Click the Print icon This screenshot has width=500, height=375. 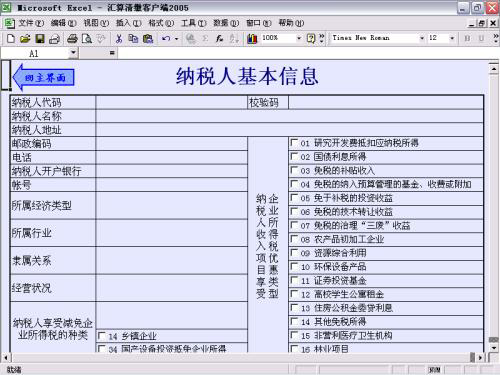click(x=72, y=39)
